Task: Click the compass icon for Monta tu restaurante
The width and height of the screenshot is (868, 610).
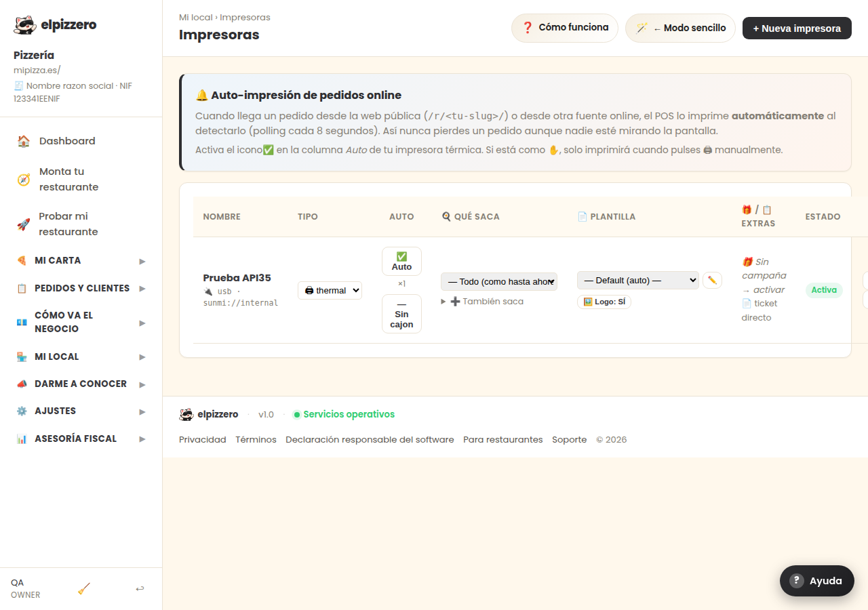Action: [x=24, y=180]
